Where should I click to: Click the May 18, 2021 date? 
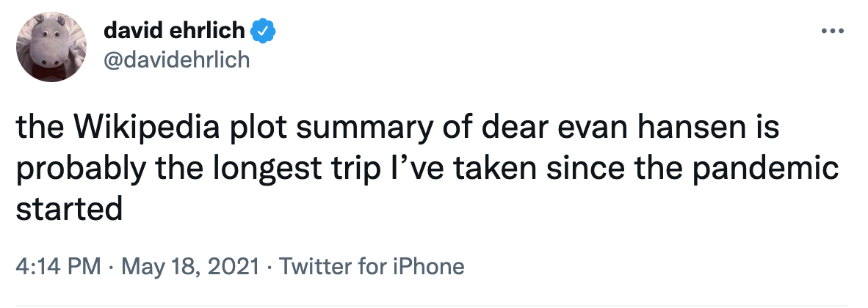[189, 266]
